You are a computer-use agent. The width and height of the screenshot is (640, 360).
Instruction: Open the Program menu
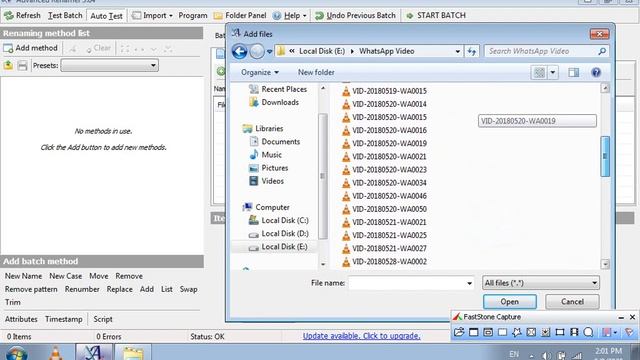(193, 16)
